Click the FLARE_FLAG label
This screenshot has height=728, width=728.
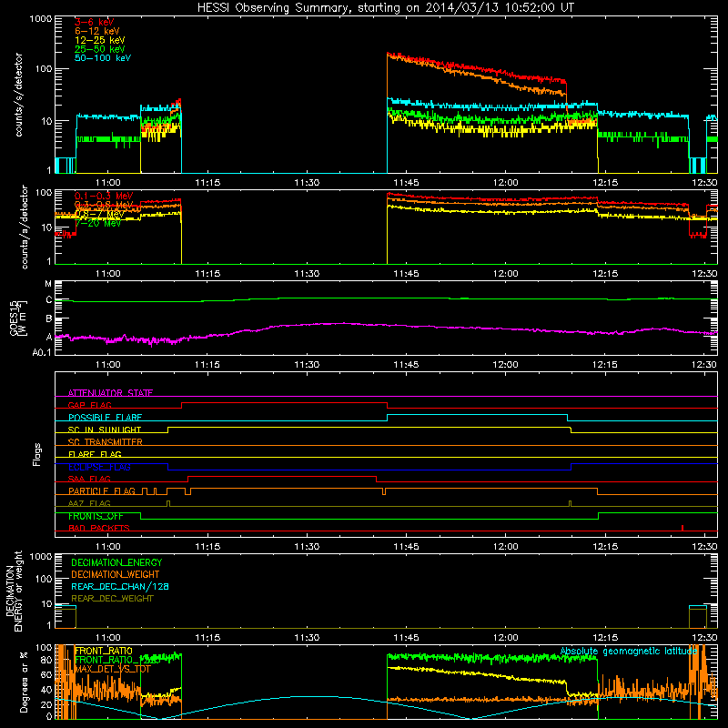(x=95, y=454)
